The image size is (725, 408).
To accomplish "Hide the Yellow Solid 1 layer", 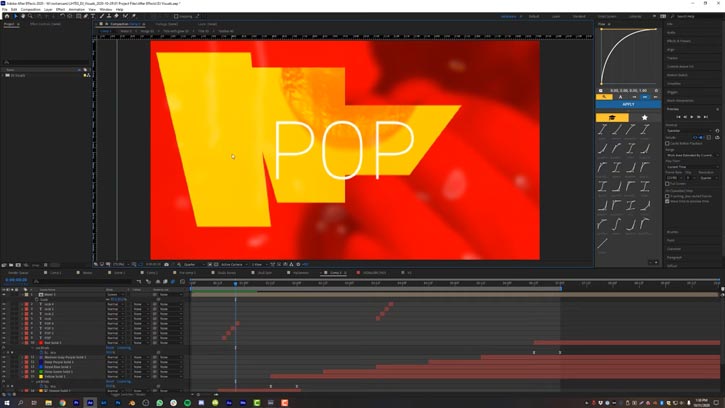I will [x=4, y=377].
